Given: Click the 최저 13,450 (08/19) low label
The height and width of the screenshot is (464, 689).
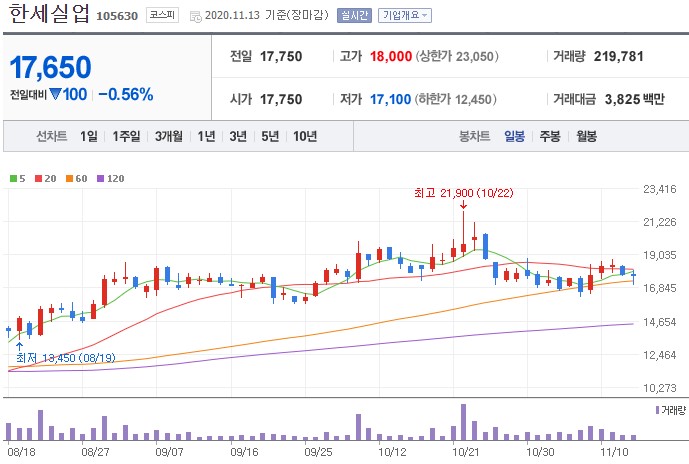Looking at the screenshot, I should point(65,358).
